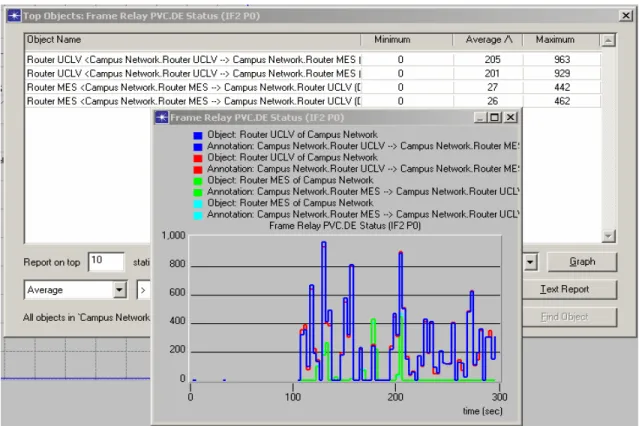Close the Top Objects window
Viewport: 639px width, 426px height.
point(626,16)
